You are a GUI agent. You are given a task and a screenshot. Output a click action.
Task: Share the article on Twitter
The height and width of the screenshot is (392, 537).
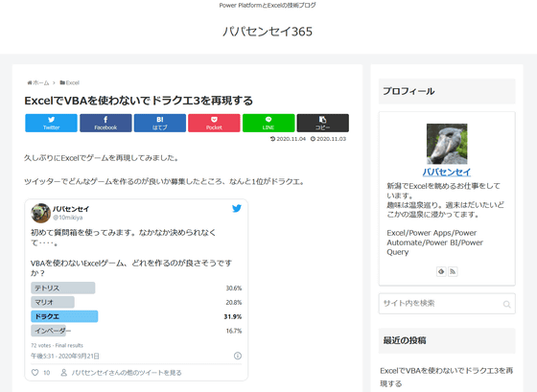(x=51, y=123)
